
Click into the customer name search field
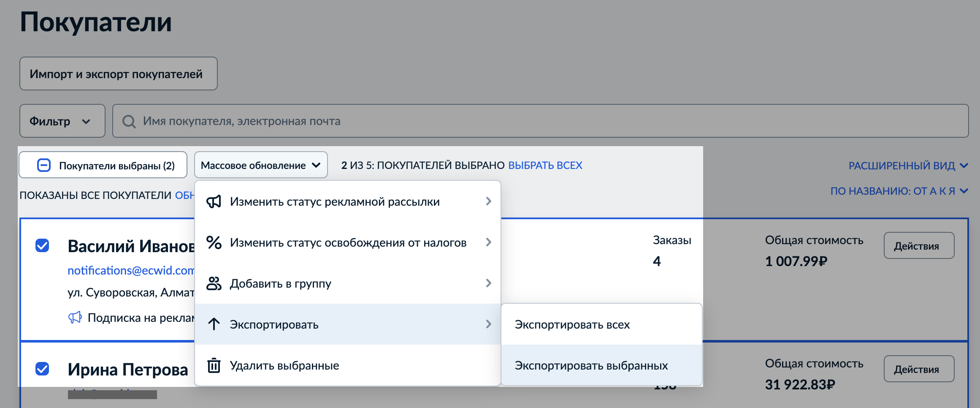[x=540, y=121]
